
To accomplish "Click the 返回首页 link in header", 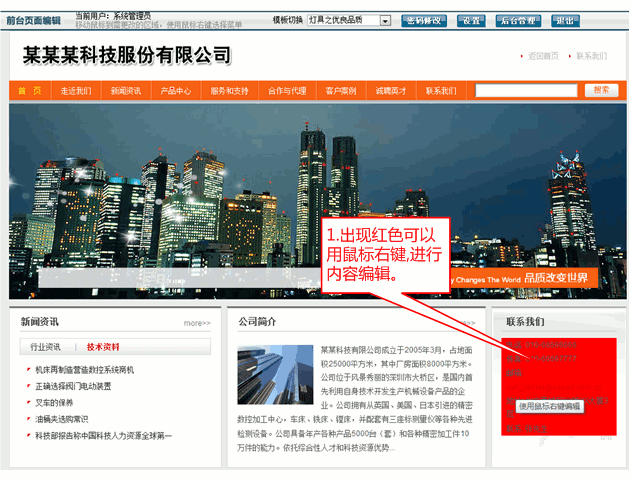I will (x=543, y=56).
